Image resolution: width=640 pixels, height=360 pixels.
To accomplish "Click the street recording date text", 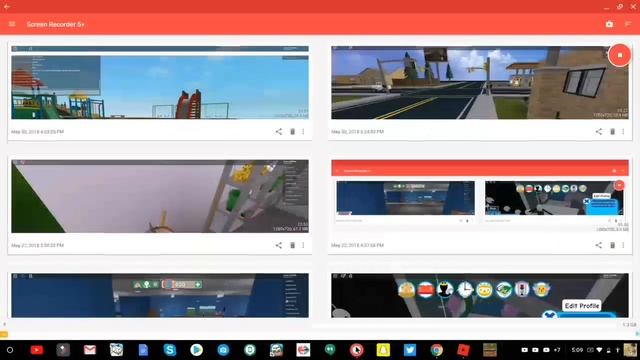I will 358,132.
